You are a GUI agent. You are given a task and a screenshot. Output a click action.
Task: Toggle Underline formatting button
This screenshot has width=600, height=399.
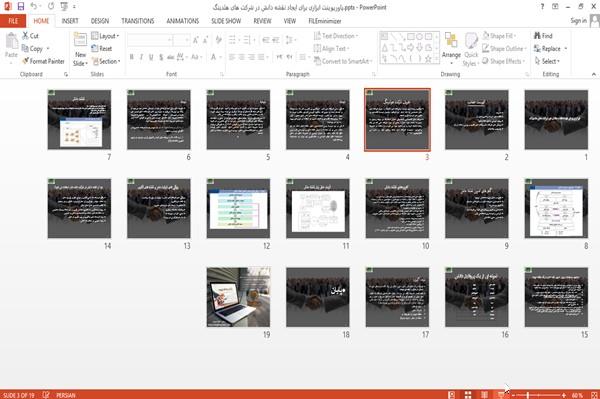pos(151,57)
